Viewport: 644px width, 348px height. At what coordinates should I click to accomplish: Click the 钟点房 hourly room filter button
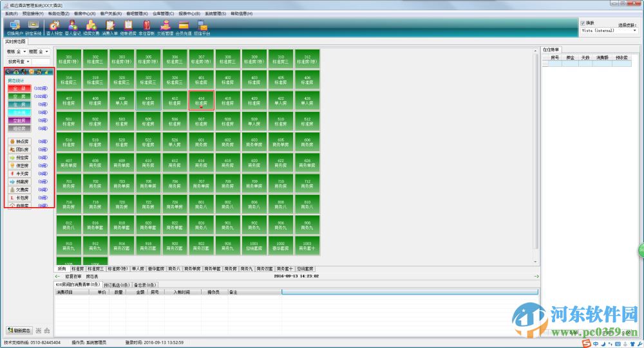(19, 141)
